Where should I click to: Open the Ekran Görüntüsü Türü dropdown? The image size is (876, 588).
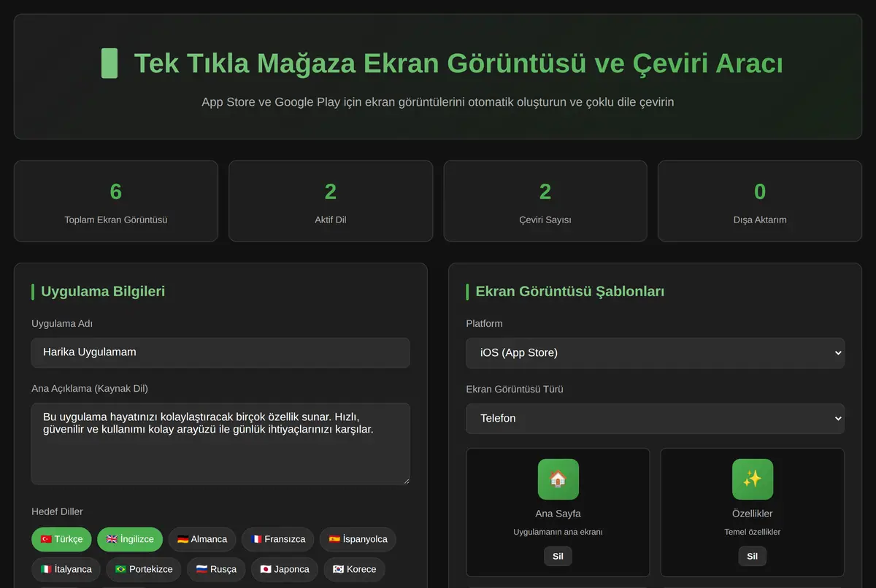tap(655, 418)
